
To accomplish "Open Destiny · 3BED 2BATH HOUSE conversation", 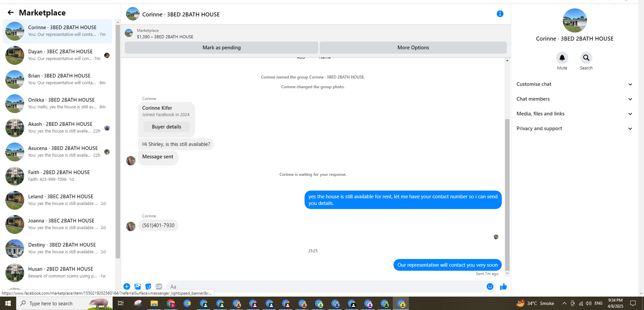I will [58, 249].
